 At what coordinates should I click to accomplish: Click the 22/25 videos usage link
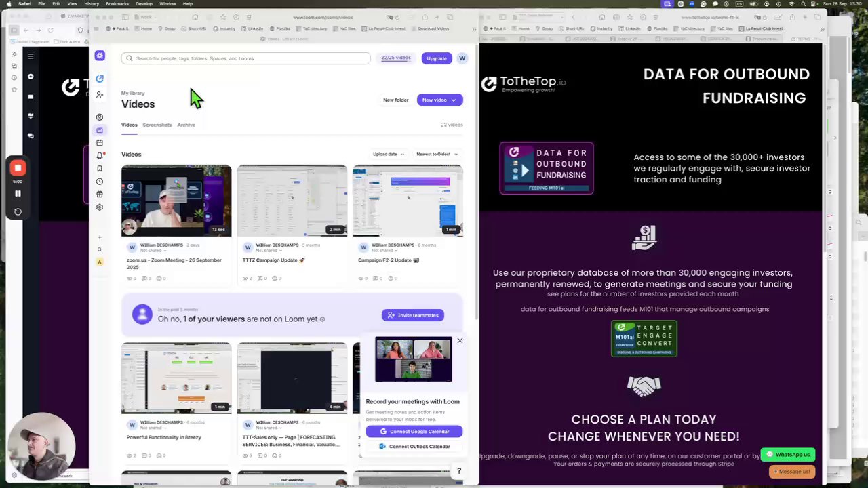pyautogui.click(x=396, y=58)
